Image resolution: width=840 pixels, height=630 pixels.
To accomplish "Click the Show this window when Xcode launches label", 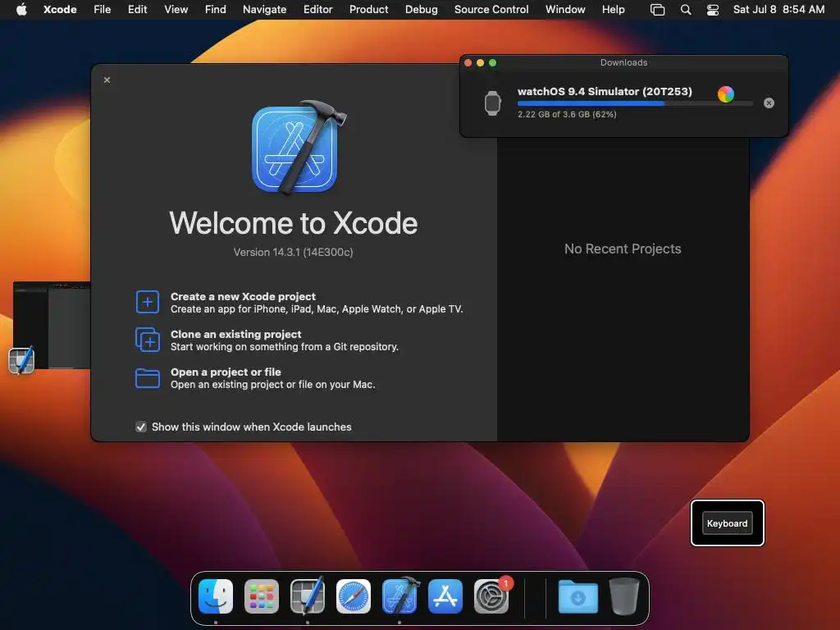I will 251,427.
